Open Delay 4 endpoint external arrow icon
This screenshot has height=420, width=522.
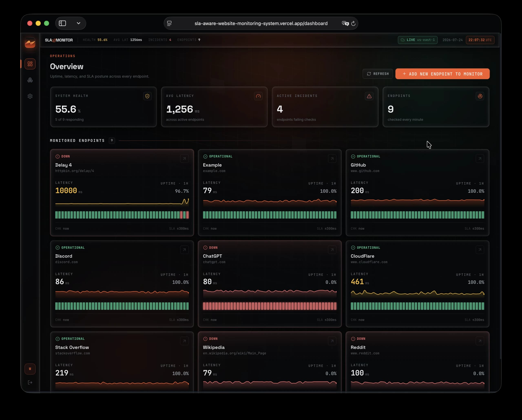tap(185, 159)
